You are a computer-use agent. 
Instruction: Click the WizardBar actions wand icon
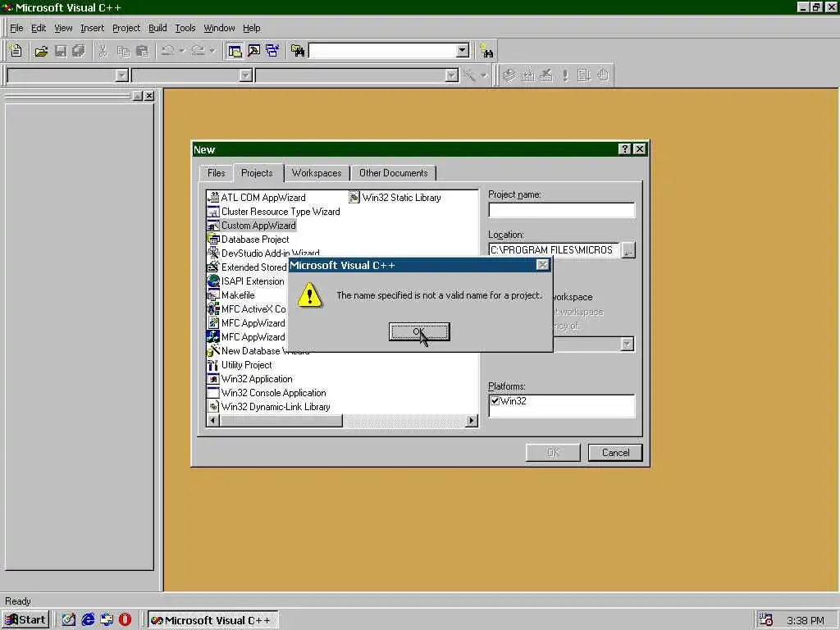point(470,75)
